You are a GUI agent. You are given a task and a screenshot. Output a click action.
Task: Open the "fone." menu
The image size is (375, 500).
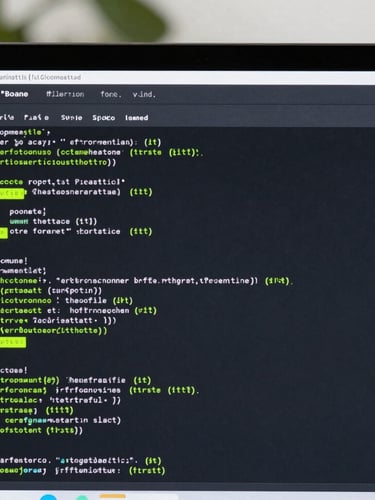coord(111,94)
